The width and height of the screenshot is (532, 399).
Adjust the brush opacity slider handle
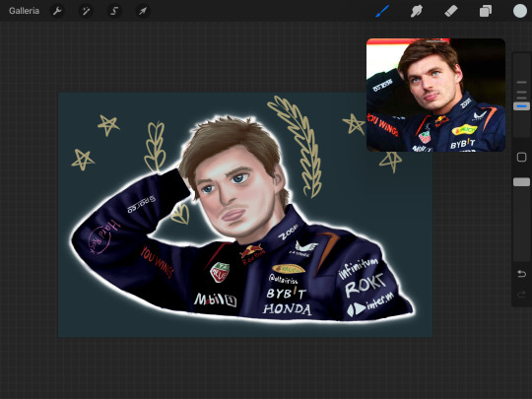pos(521,182)
